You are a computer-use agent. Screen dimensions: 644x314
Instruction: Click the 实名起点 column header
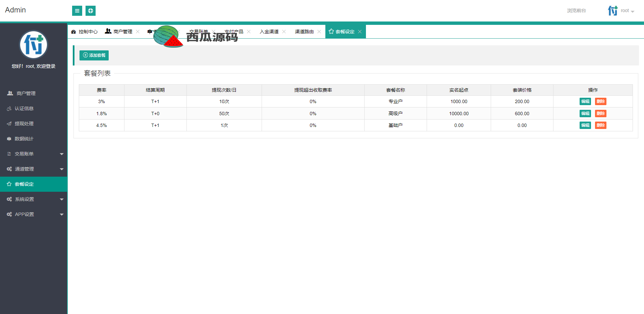(x=459, y=90)
